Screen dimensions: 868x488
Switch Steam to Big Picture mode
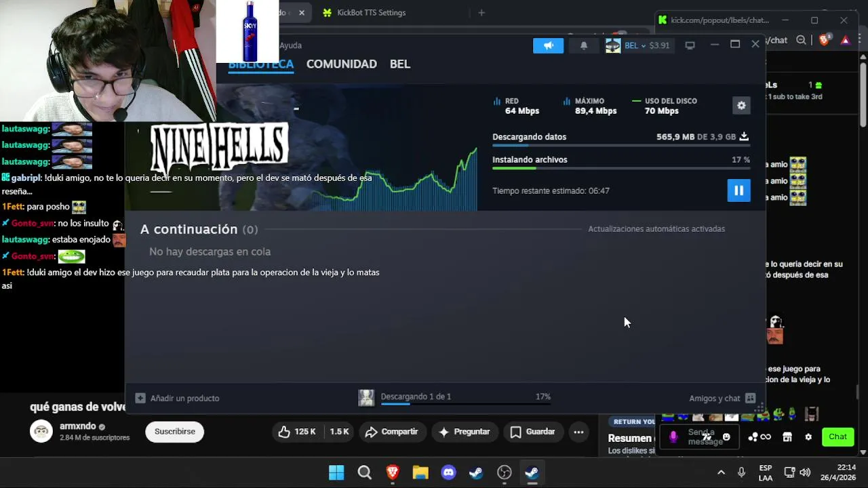[x=690, y=45]
